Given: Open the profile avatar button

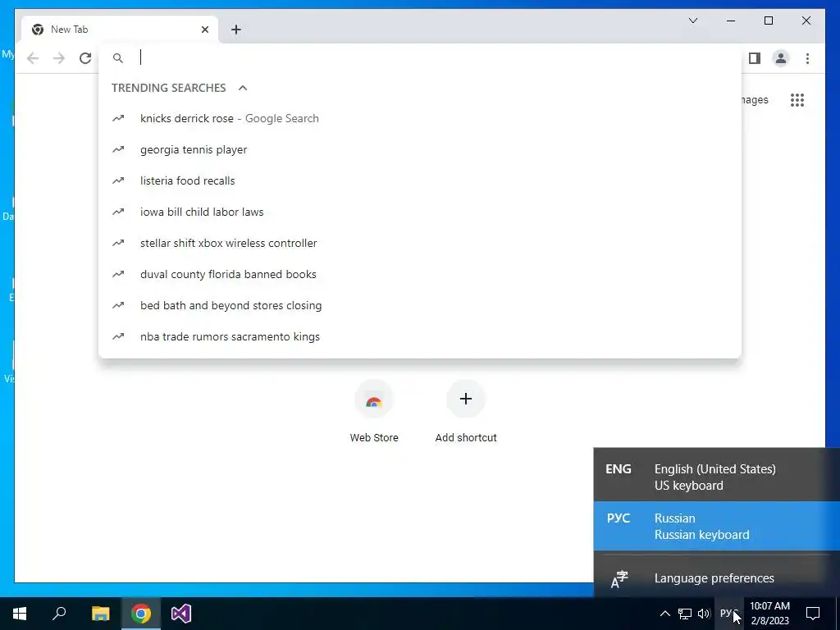Looking at the screenshot, I should 781,58.
